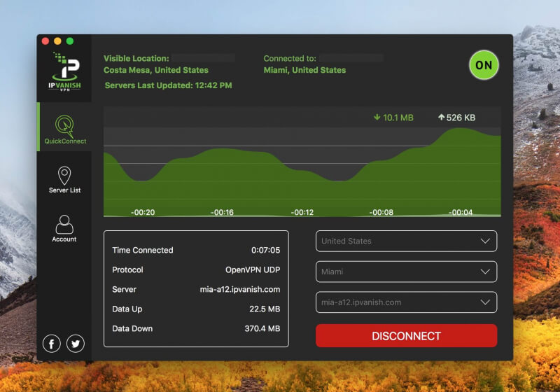Click the -00:12 graph time label
Screen dimensions: 560x392
coord(302,212)
